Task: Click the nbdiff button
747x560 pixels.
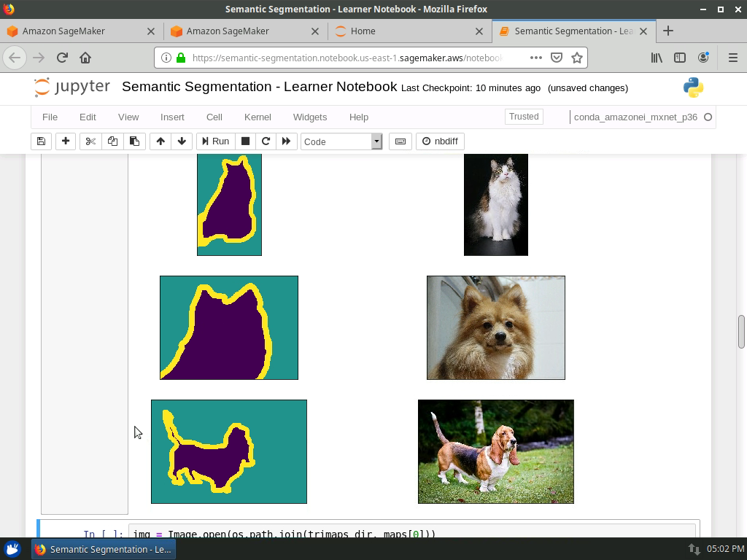Action: pos(440,141)
